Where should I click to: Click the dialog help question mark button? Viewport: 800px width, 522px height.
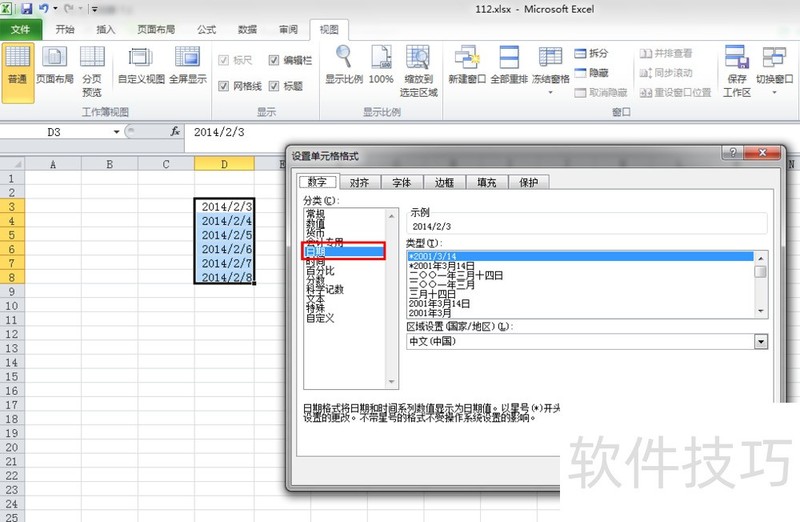click(733, 152)
